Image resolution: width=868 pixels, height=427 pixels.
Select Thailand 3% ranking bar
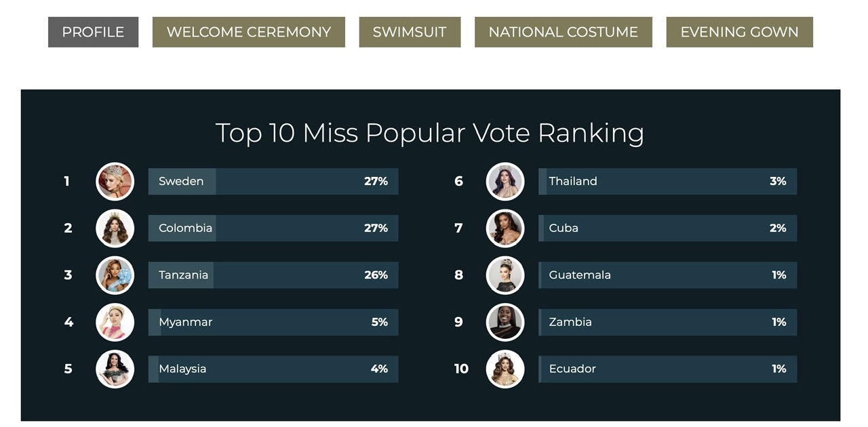[667, 181]
